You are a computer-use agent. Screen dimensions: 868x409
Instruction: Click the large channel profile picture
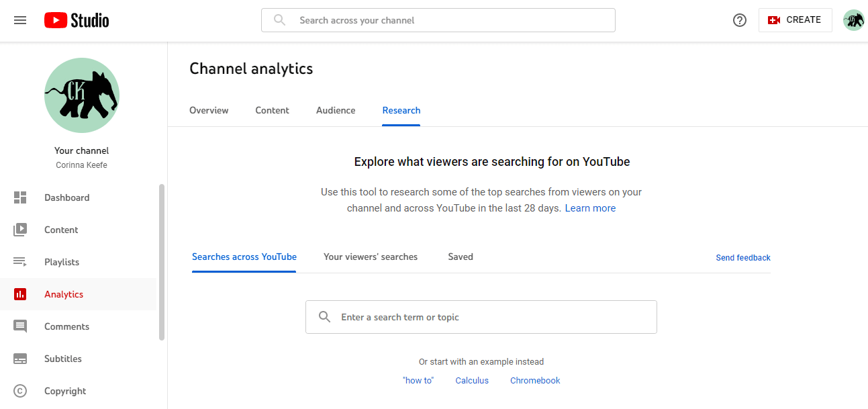click(82, 95)
